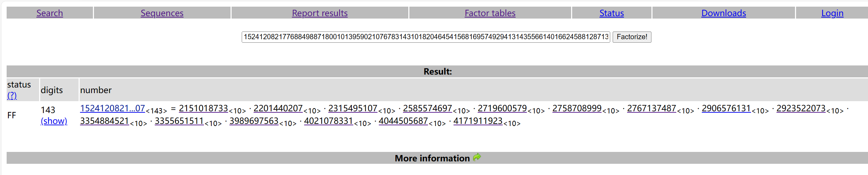Open factor 4021078331 link
Viewport: 868px width, 175px height.
pos(329,121)
